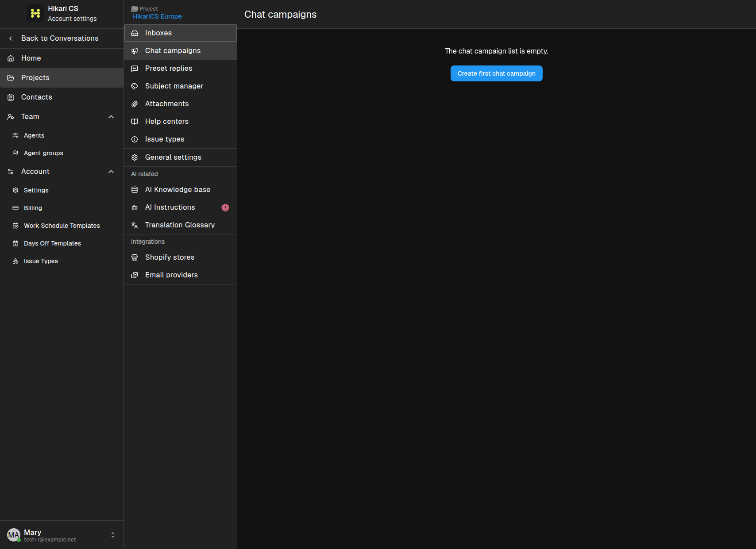Click the Settings gear icon under Account

[x=15, y=190]
